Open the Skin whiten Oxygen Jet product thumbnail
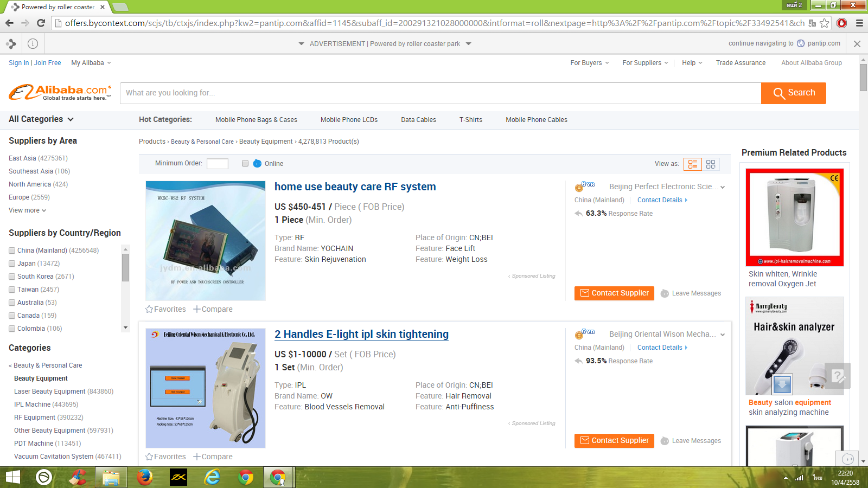This screenshot has height=488, width=868. [x=795, y=217]
